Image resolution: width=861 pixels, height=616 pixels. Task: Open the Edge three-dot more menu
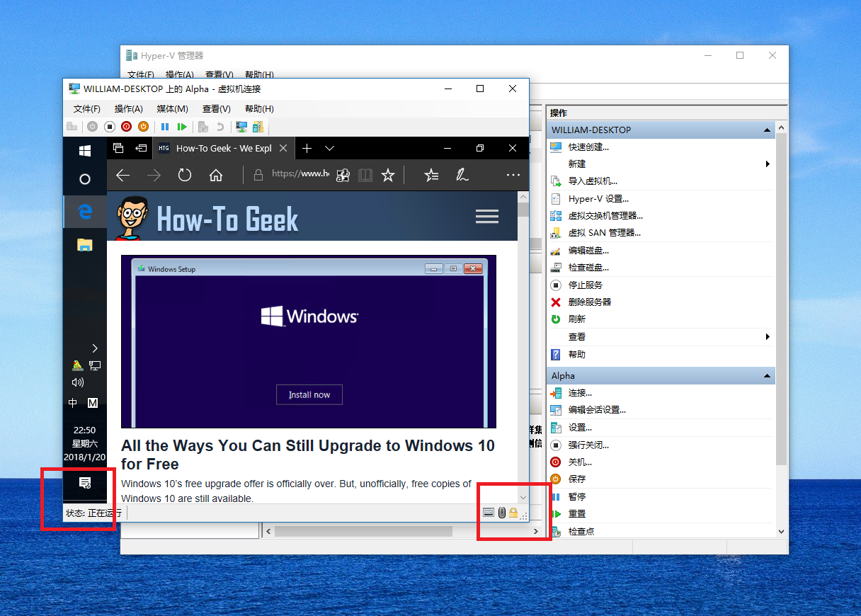click(x=513, y=175)
